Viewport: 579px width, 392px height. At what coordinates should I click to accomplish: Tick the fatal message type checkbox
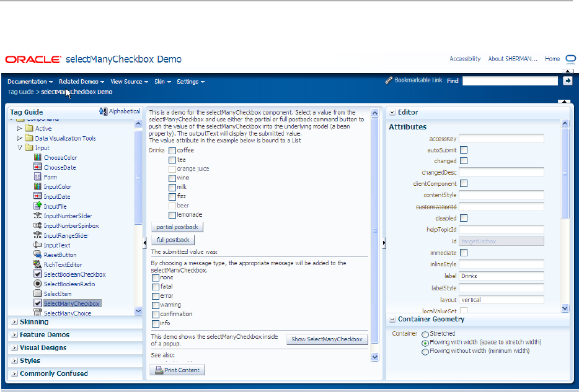click(156, 287)
